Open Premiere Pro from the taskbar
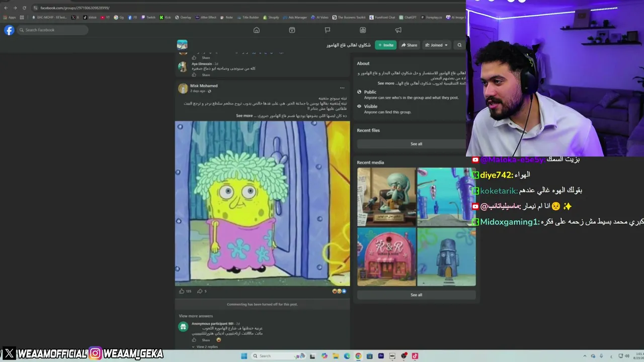This screenshot has width=644, height=362. click(x=381, y=356)
